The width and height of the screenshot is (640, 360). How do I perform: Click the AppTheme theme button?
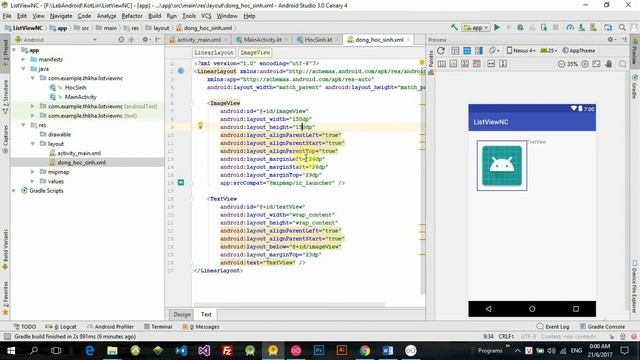coord(578,51)
